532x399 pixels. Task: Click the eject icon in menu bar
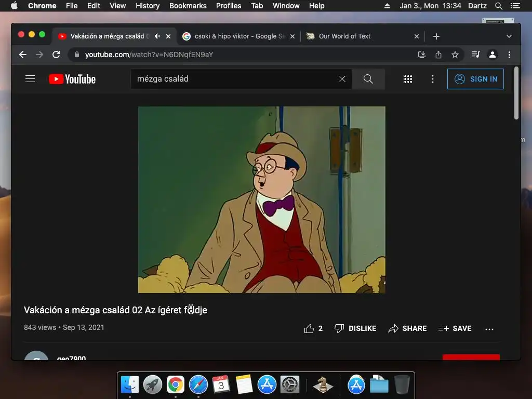pos(387,6)
